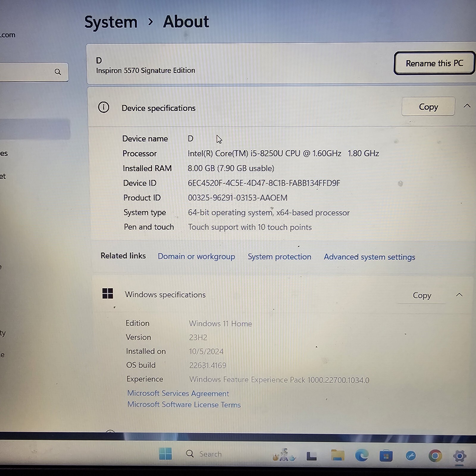Click the processor value i5-8250U
The width and height of the screenshot is (476, 476).
(x=283, y=154)
